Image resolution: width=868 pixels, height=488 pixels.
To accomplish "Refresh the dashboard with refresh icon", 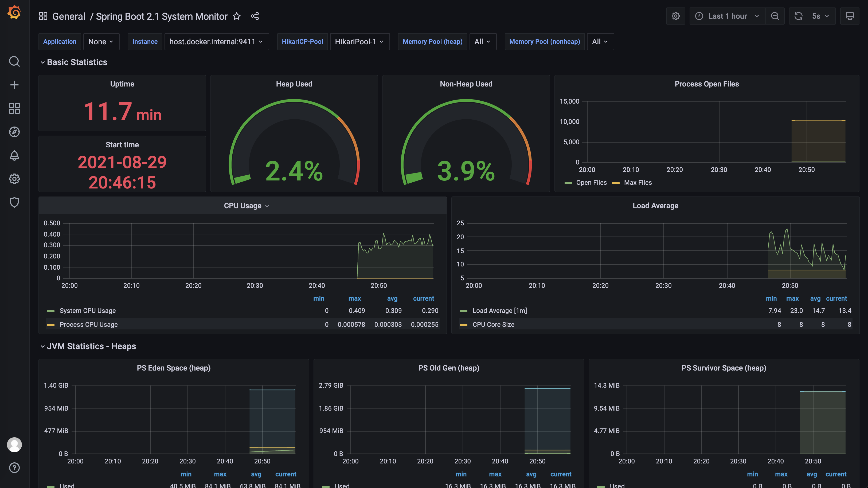I will (x=798, y=16).
